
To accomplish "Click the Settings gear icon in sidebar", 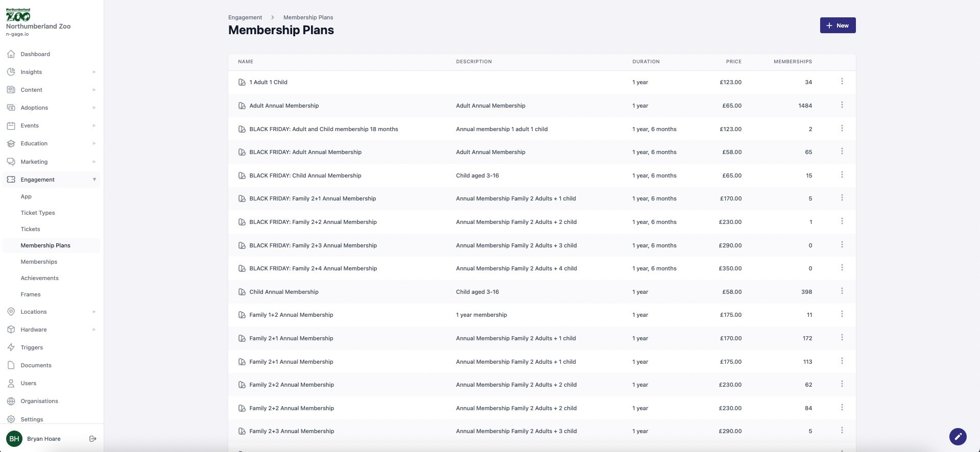I will pyautogui.click(x=11, y=419).
